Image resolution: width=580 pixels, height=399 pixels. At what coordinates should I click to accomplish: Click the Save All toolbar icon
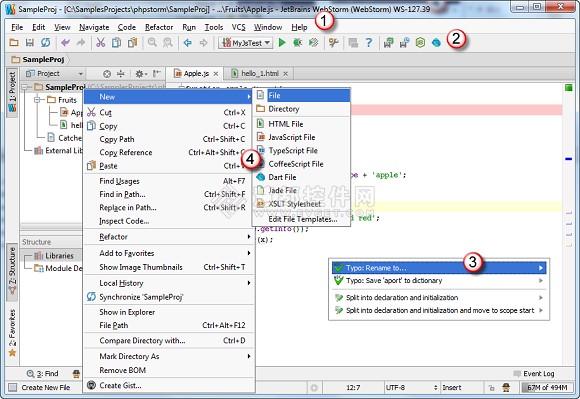tap(30, 43)
